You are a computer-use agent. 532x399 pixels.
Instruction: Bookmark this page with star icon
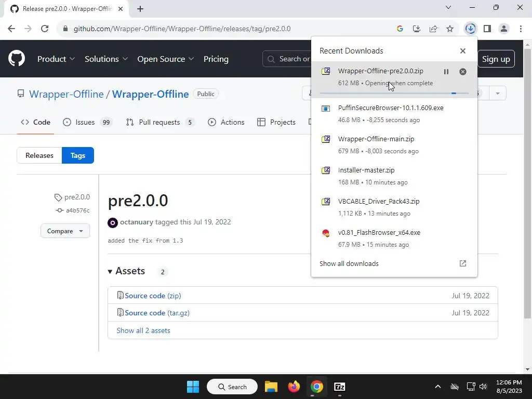click(450, 29)
